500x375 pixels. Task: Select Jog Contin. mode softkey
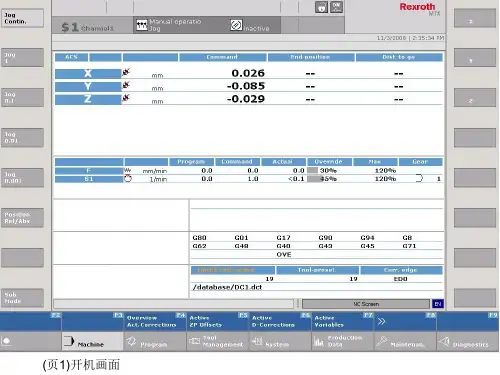[x=22, y=18]
